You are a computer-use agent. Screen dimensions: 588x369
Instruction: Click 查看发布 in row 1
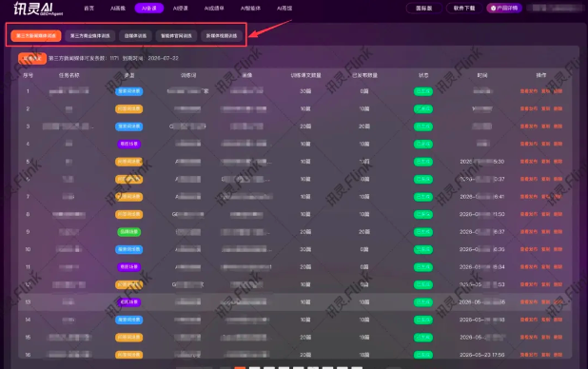point(529,91)
